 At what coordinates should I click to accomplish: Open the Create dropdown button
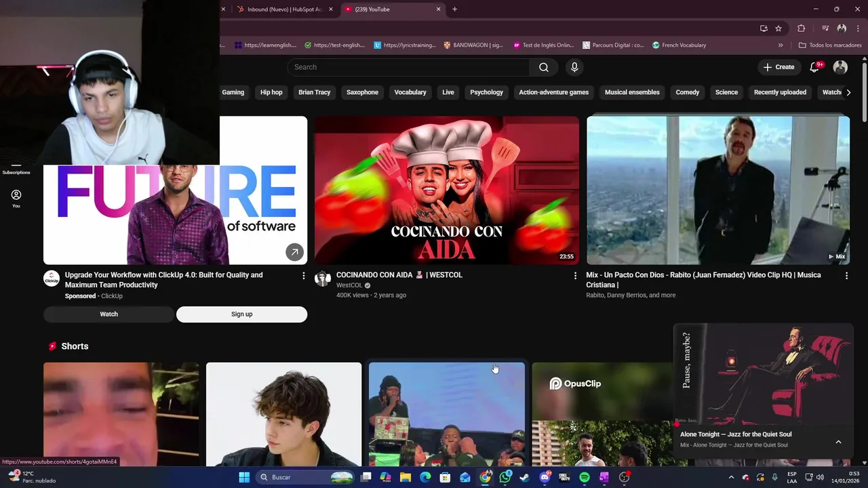tap(778, 67)
